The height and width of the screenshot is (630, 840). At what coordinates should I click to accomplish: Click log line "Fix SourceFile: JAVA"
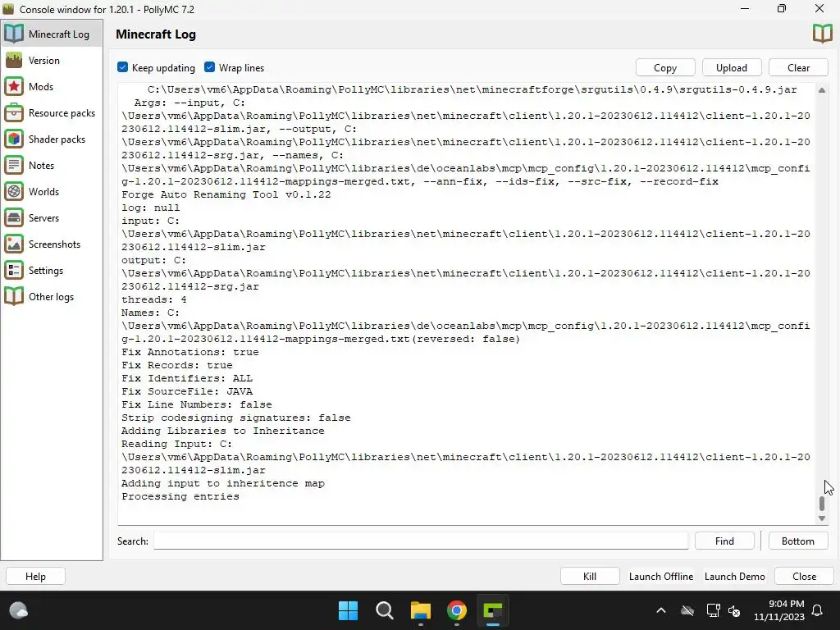(x=187, y=391)
